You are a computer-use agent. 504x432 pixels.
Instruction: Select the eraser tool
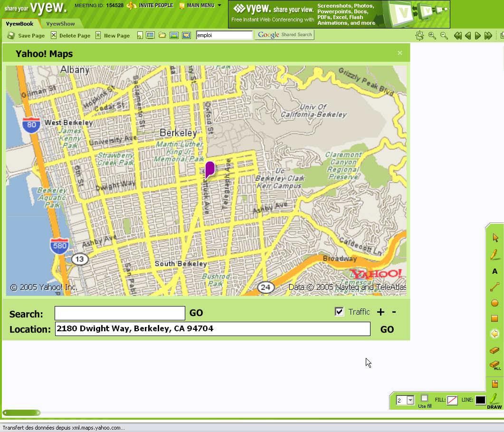coord(494,350)
